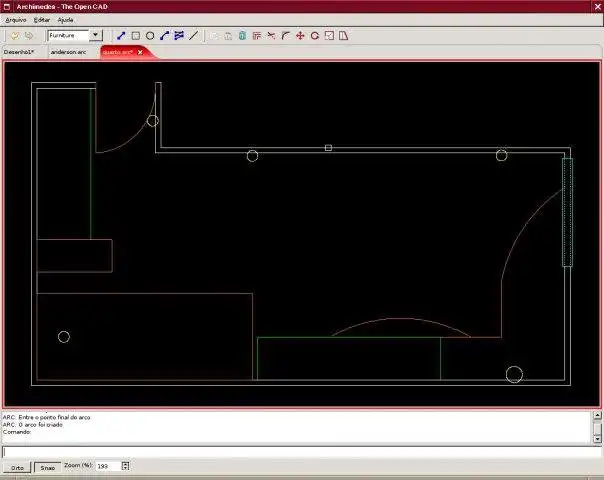Screen dimensions: 604x480
Task: Click the command log scroll down arrow
Action: pos(597,439)
